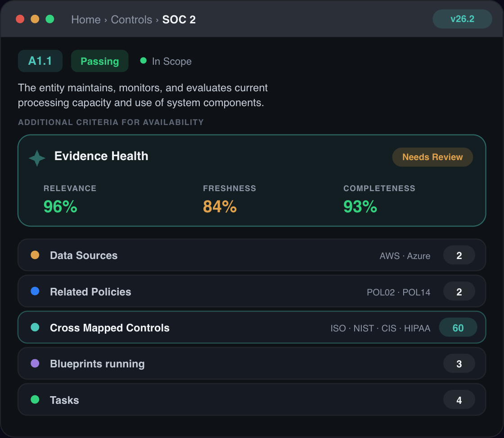Open the Blueprints running section
504x438 pixels.
(x=252, y=363)
